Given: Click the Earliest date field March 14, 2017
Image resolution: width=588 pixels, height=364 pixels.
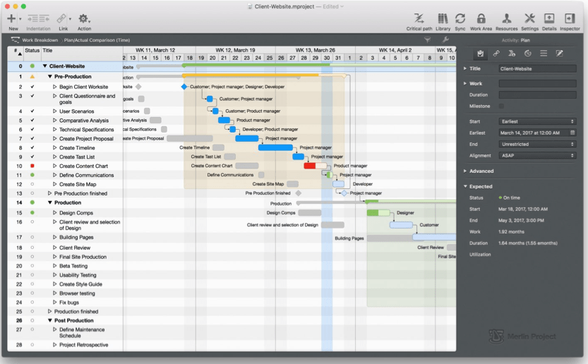Looking at the screenshot, I should [537, 133].
